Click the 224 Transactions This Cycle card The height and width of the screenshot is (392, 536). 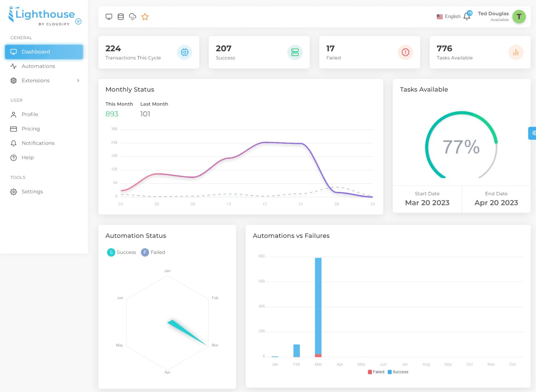(149, 52)
